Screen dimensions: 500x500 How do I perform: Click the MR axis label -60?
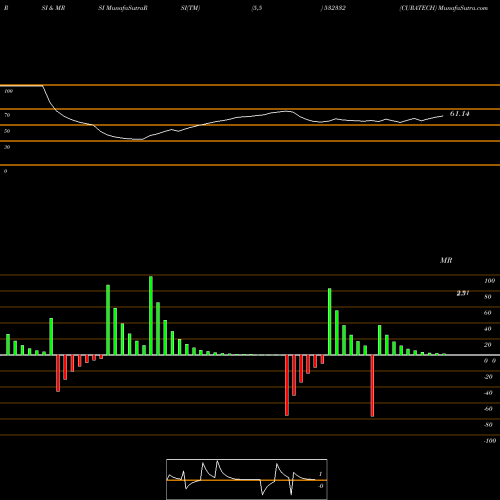[488, 409]
